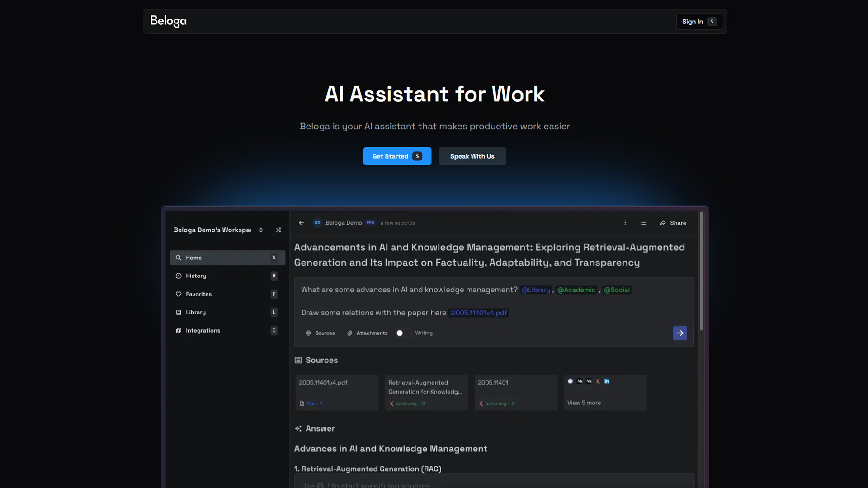The image size is (868, 488).
Task: Click the Beloga Demo user name
Action: (x=344, y=223)
